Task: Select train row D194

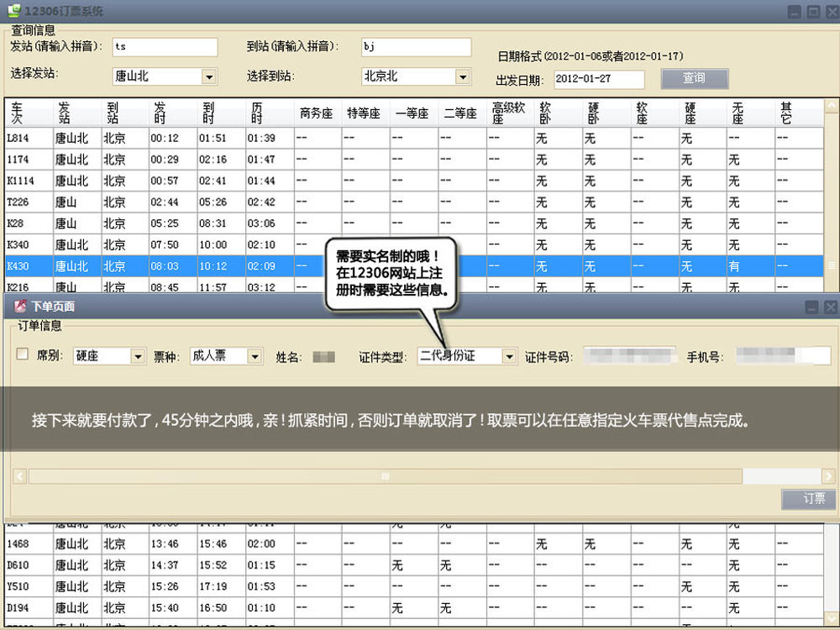Action: point(414,608)
